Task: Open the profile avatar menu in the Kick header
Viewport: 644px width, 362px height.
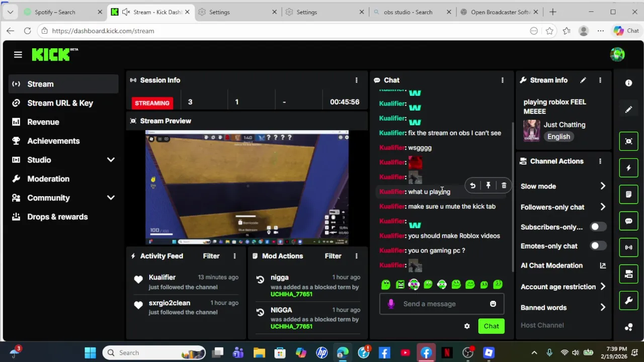Action: 617,54
